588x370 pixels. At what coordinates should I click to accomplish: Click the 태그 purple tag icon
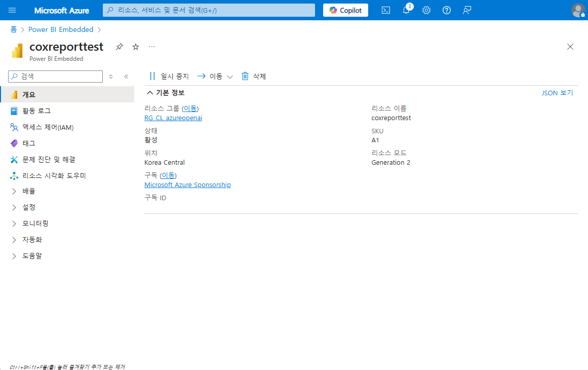pos(14,143)
